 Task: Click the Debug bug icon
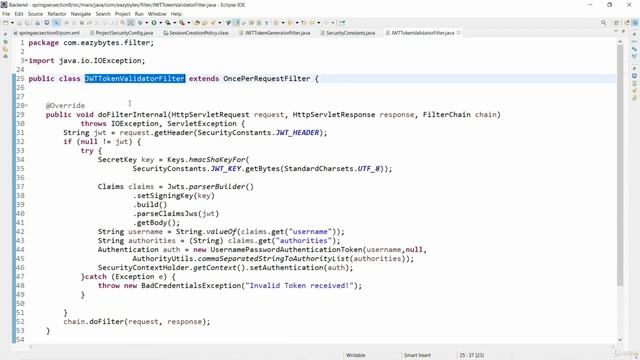coord(140,23)
